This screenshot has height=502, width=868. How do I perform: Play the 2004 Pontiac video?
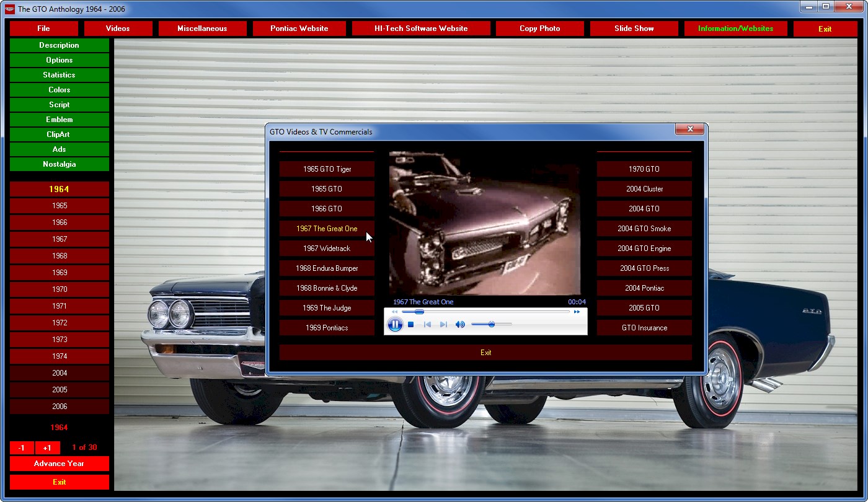pos(644,288)
